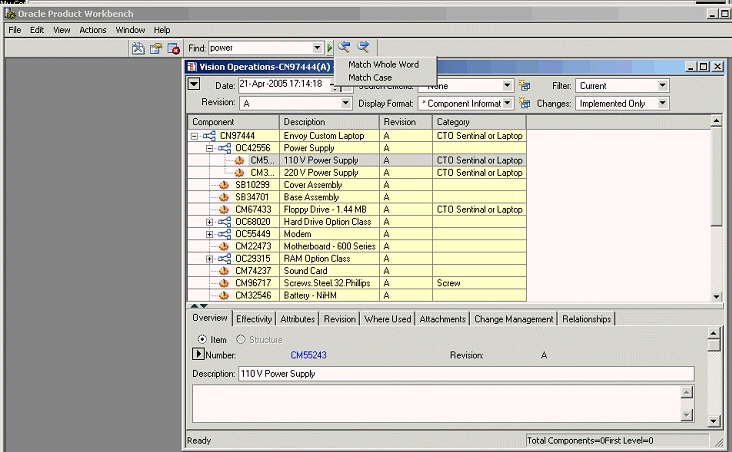Select the Structure radio button
732x452 pixels.
coord(241,339)
